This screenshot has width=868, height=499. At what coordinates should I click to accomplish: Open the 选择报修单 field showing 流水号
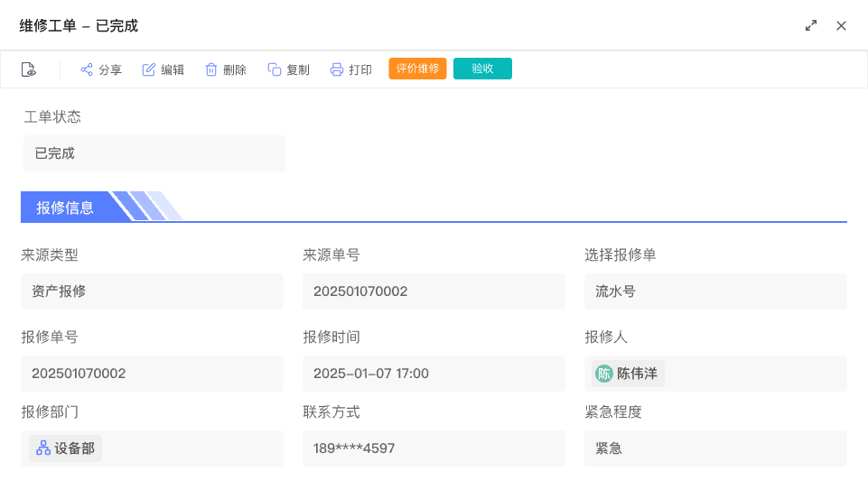tap(715, 291)
